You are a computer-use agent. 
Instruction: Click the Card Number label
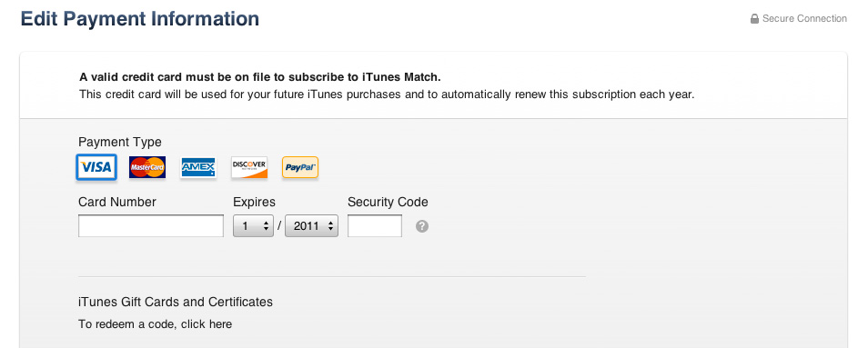tap(117, 203)
